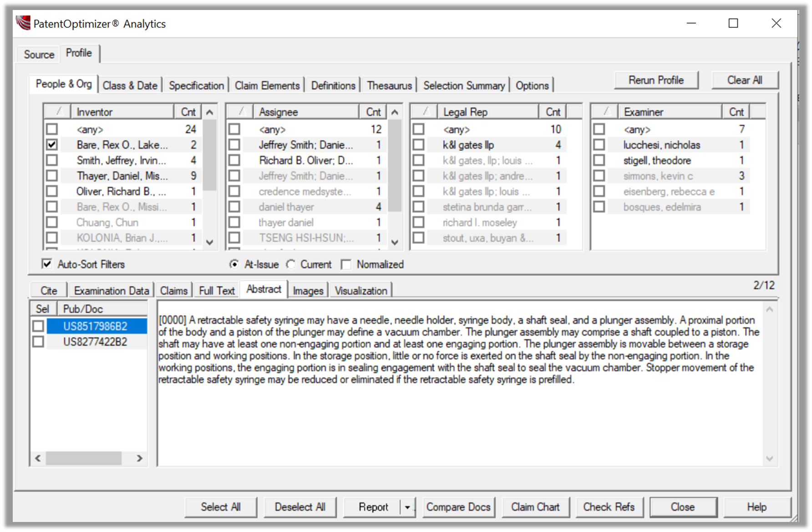Click the Inventor list scroll-down arrow

click(x=210, y=242)
